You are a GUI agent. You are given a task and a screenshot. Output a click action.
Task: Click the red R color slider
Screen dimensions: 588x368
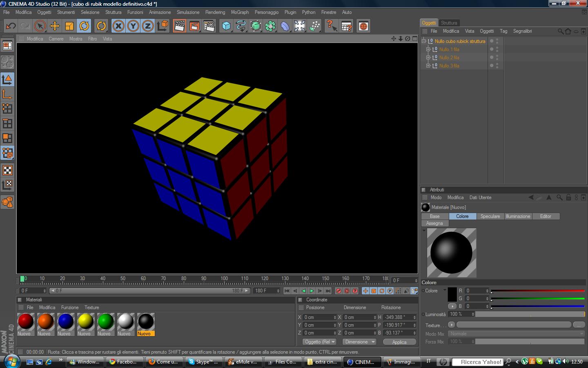click(x=538, y=291)
